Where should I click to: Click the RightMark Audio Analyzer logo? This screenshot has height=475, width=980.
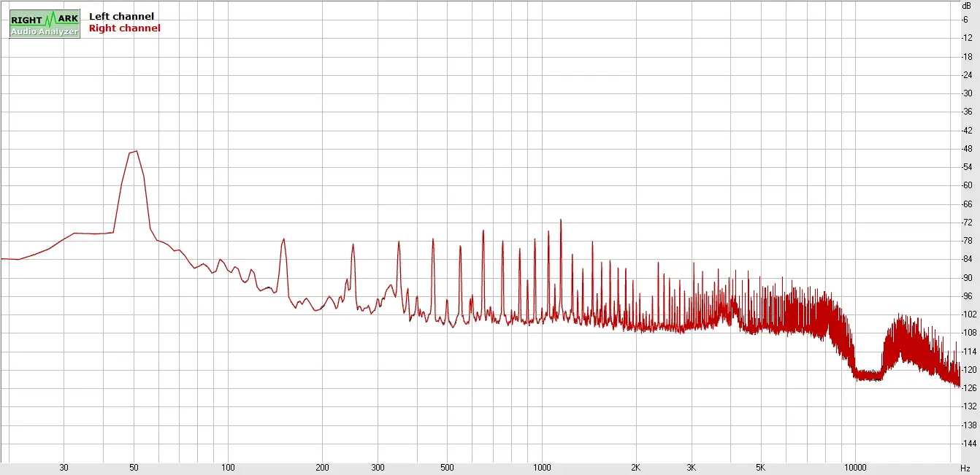coord(45,24)
